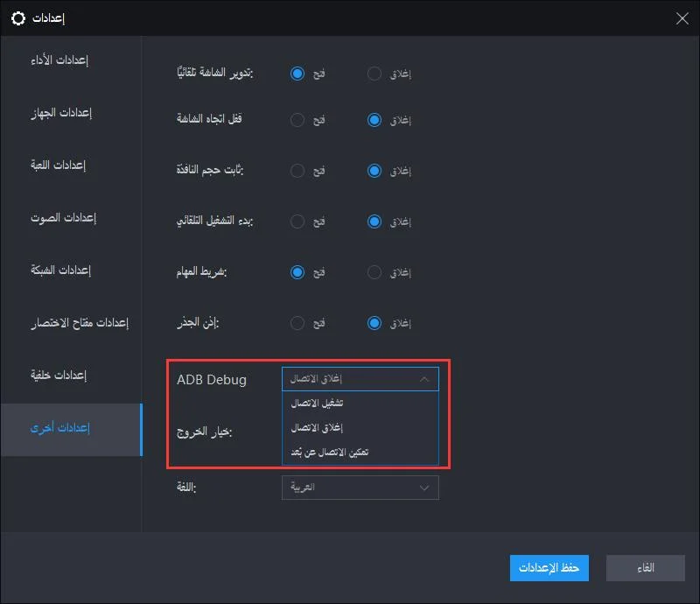Open إعدادات الصوت audio settings tab
The height and width of the screenshot is (604, 700).
tap(72, 218)
